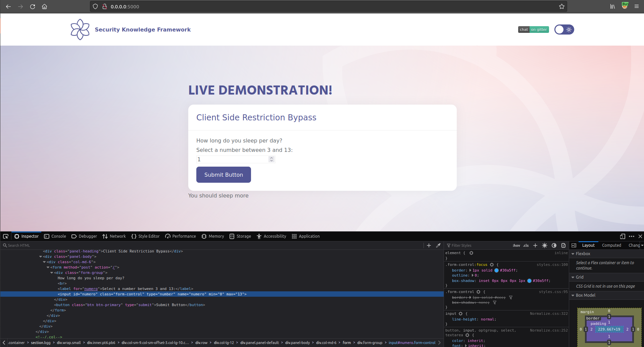The height and width of the screenshot is (347, 644).
Task: Open the Style Editor tab
Action: point(145,236)
